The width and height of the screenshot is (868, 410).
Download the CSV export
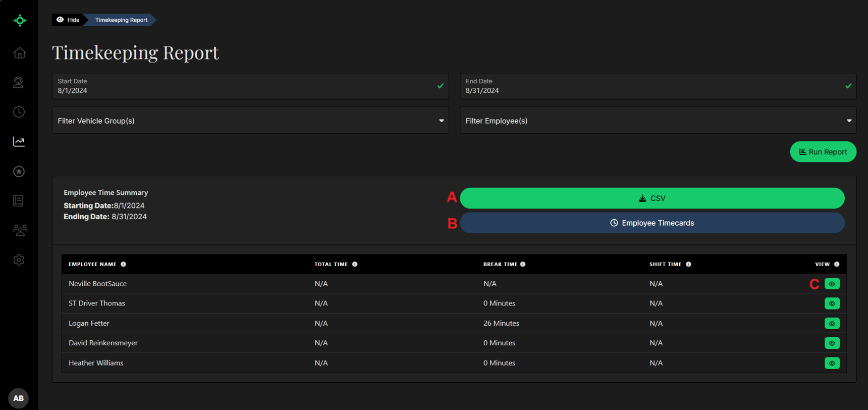(x=652, y=198)
